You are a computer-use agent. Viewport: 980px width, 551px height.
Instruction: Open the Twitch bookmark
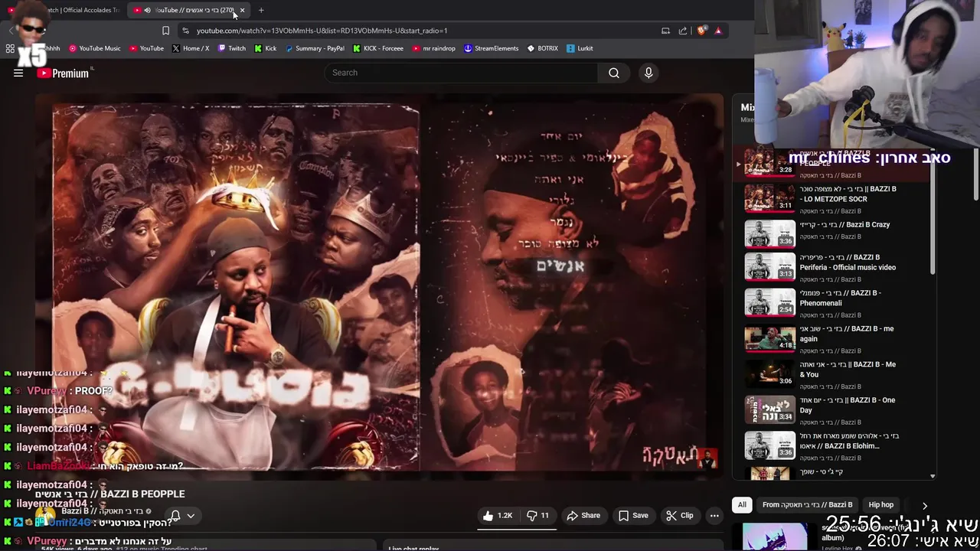(232, 48)
